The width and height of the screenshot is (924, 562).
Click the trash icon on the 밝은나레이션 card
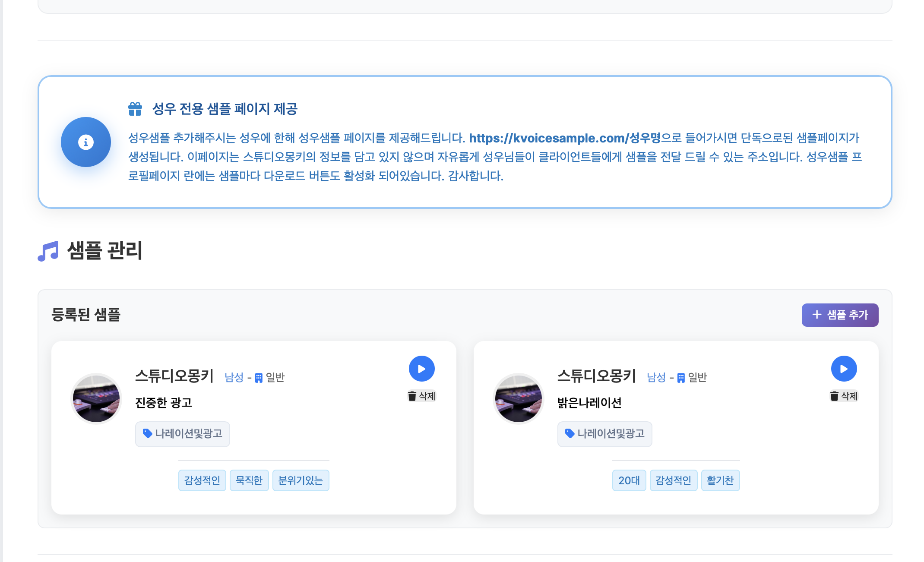point(834,395)
